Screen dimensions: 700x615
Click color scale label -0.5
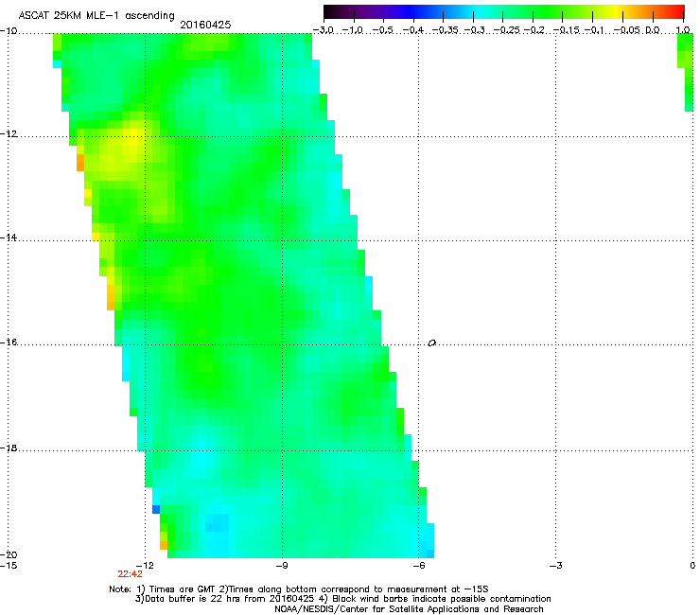383,30
